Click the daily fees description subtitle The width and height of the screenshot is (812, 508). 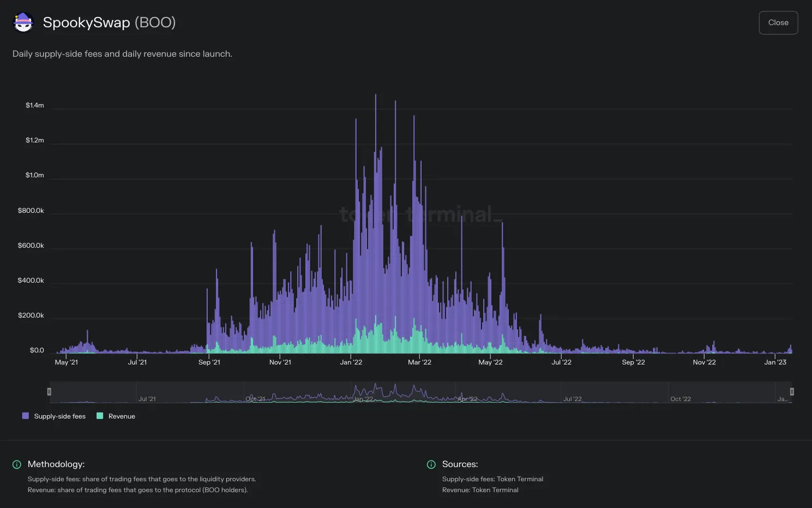click(122, 54)
